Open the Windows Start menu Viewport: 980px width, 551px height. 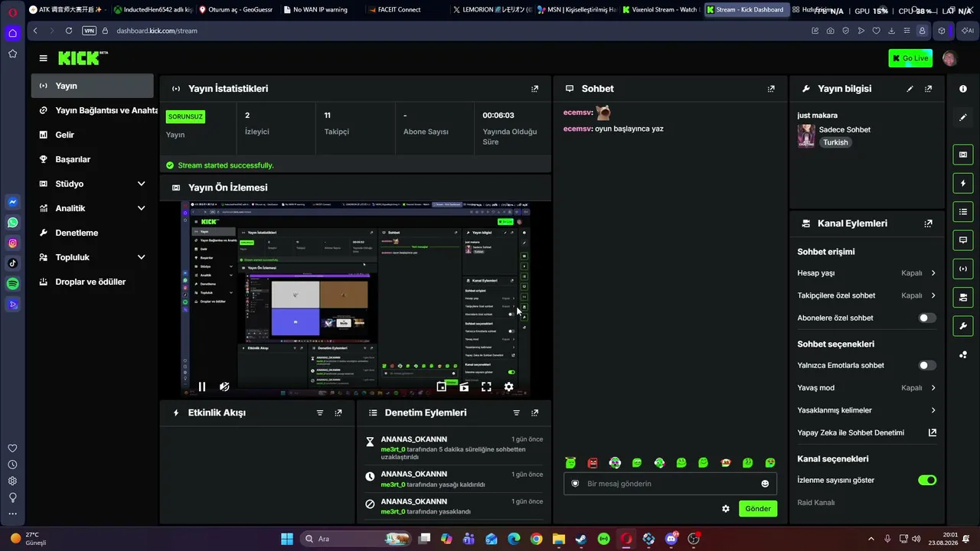287,539
